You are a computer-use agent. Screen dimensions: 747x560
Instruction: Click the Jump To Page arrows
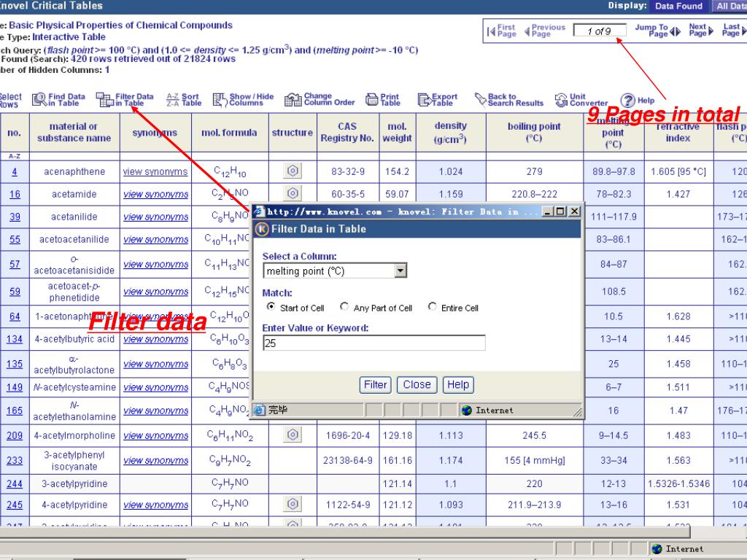(x=675, y=32)
